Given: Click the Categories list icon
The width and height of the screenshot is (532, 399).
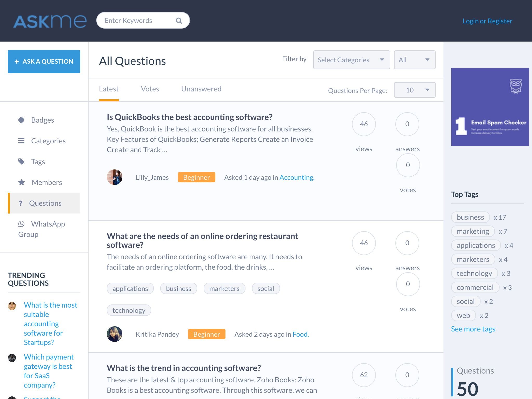Looking at the screenshot, I should [21, 141].
